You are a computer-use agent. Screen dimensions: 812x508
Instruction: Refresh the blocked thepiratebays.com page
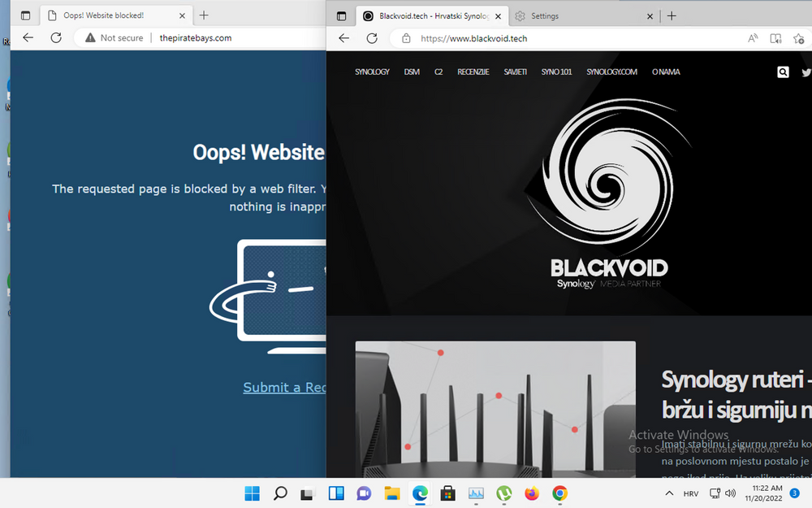click(x=56, y=37)
